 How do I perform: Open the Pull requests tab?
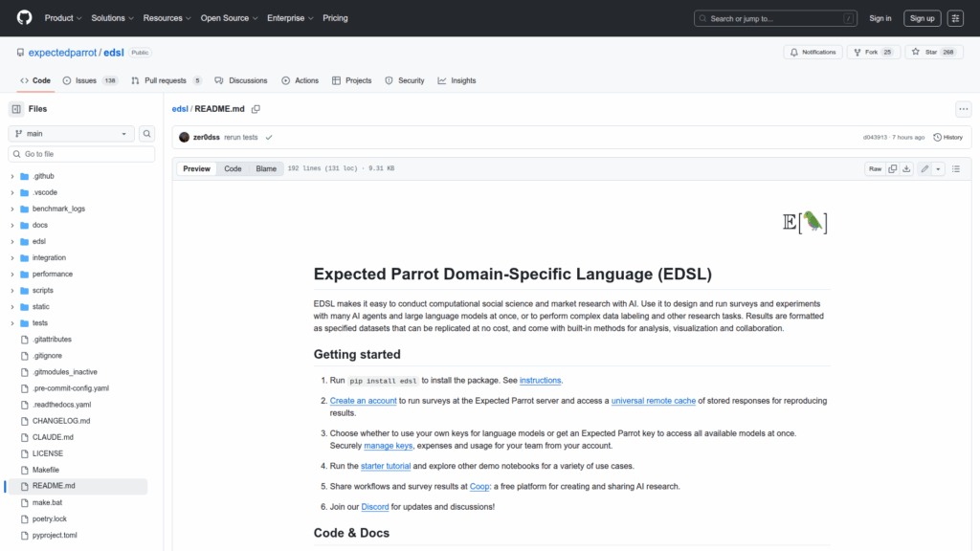(x=167, y=80)
